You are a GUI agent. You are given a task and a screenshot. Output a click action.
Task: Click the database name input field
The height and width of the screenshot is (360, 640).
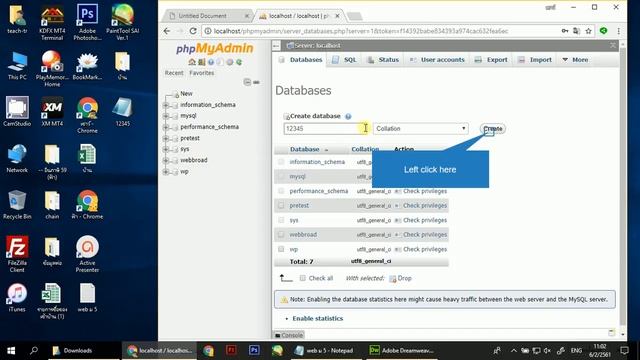click(x=326, y=129)
